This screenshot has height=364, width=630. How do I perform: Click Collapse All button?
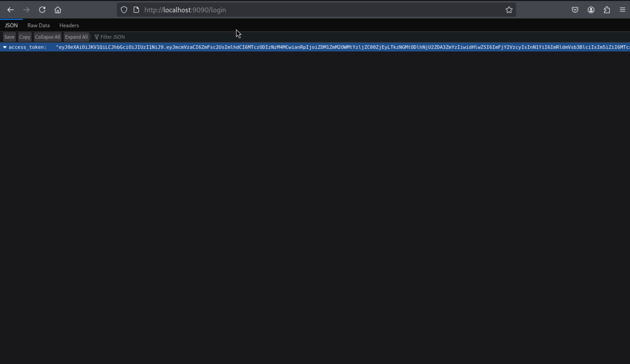coord(47,37)
